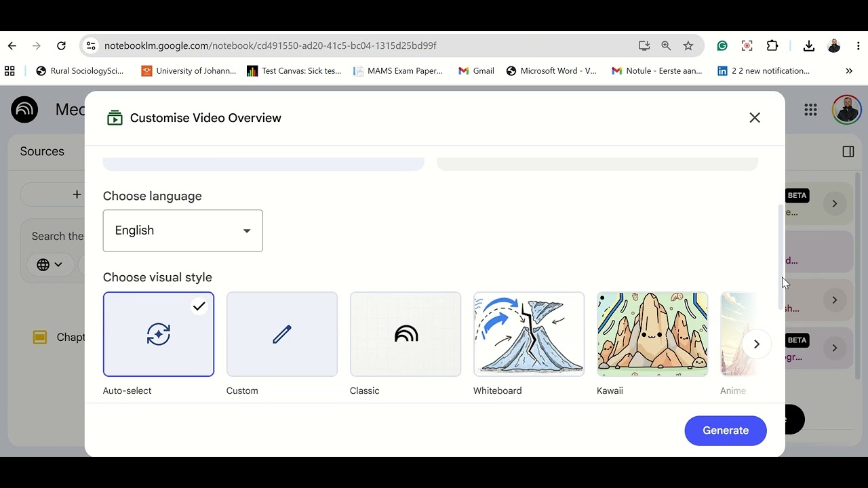Expand the bookmarks overflow chevron
The height and width of the screenshot is (488, 868).
tap(849, 70)
